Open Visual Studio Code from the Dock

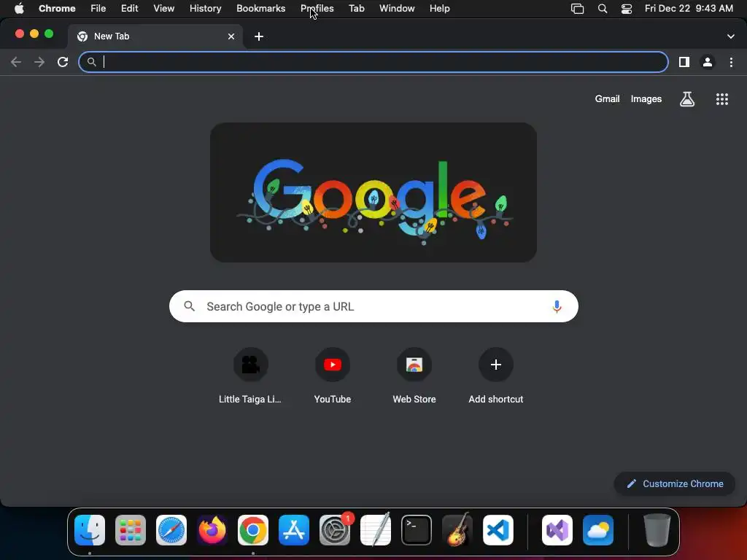point(498,530)
